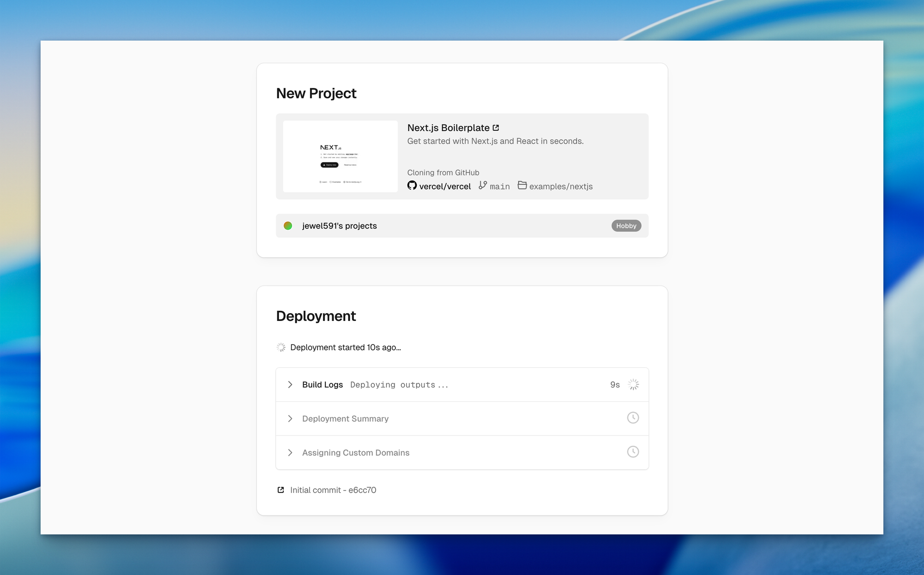Viewport: 924px width, 575px height.
Task: Click the git branch icon next to main
Action: (x=483, y=185)
